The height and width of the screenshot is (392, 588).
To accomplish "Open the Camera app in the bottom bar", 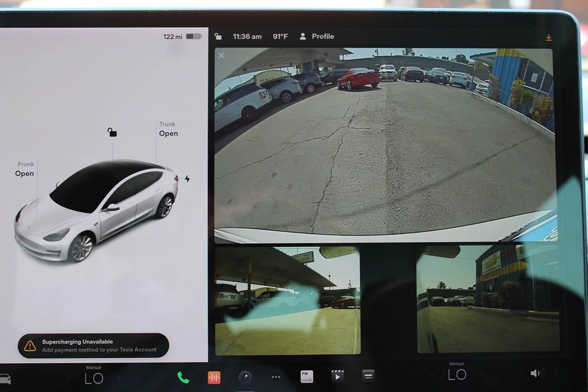I will (x=245, y=377).
